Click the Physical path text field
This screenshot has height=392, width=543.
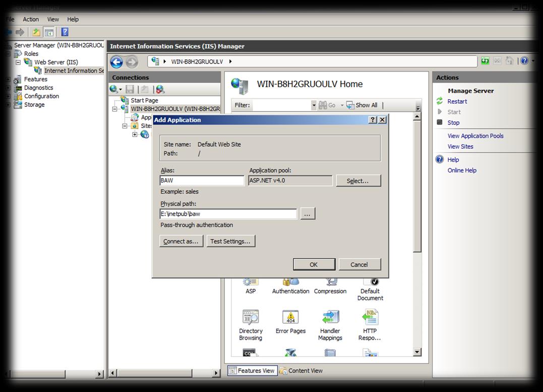[228, 214]
